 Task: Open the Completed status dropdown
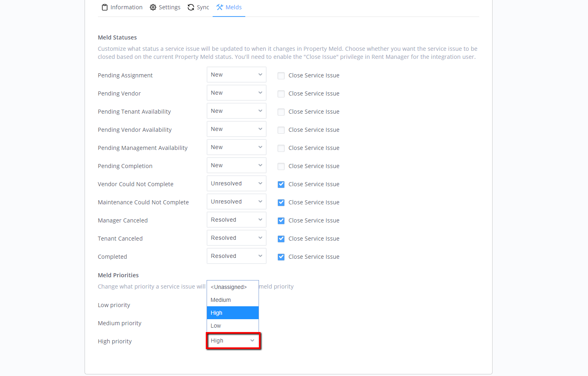coord(236,256)
